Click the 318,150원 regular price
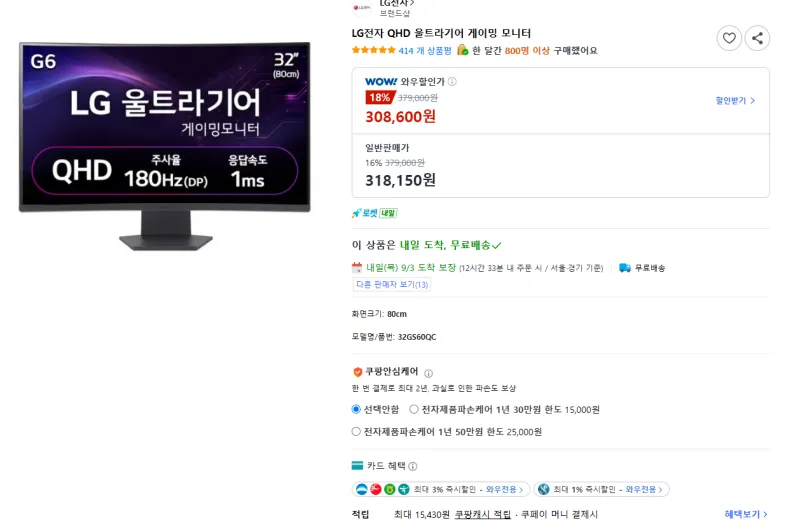 coord(401,180)
